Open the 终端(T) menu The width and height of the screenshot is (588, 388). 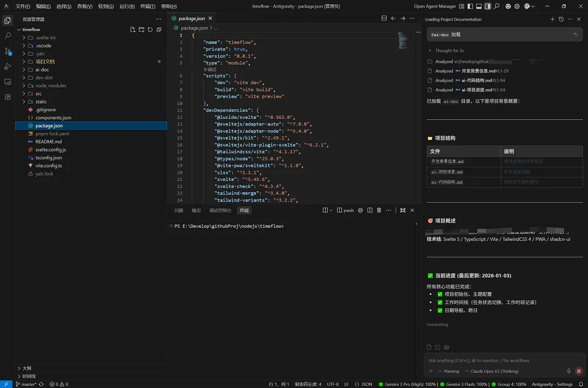point(148,7)
